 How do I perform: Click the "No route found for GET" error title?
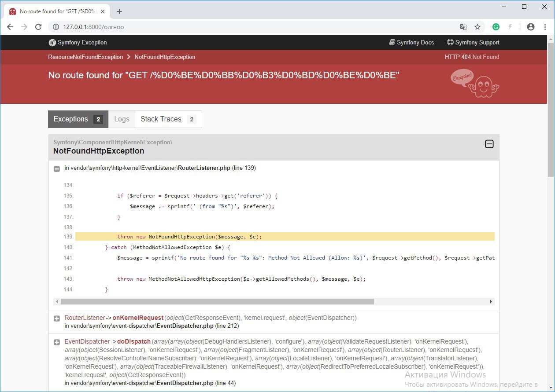coord(223,75)
